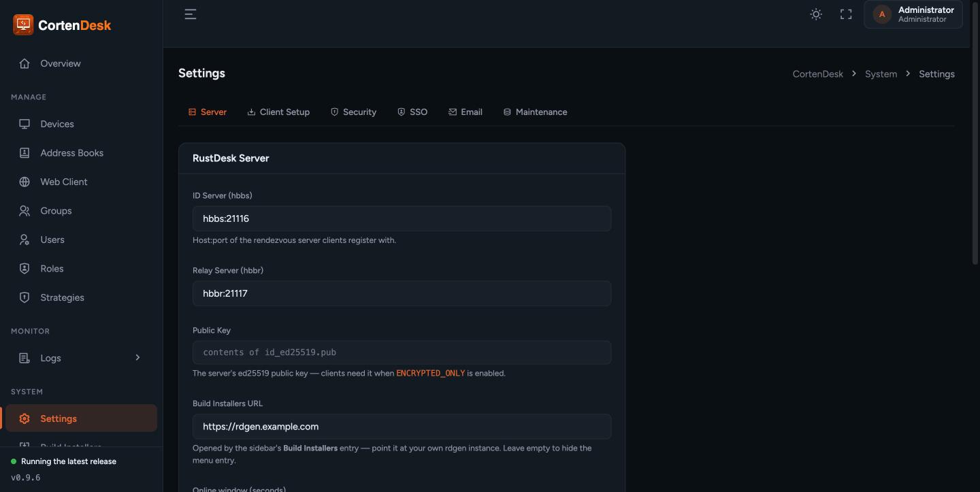The width and height of the screenshot is (980, 492).
Task: Click the Server tab icon
Action: point(192,112)
